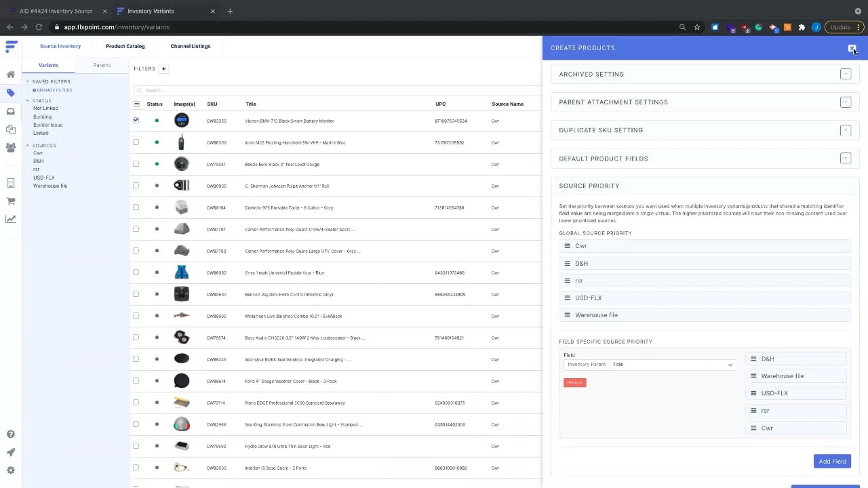Bookmark page with star icon

click(697, 27)
